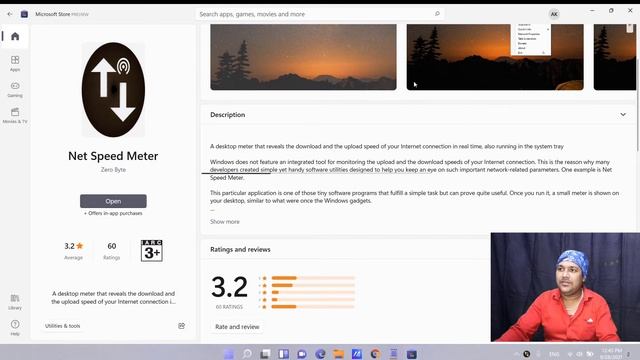Click the Zero Byte publisher link
This screenshot has width=640, height=360.
coord(113,169)
